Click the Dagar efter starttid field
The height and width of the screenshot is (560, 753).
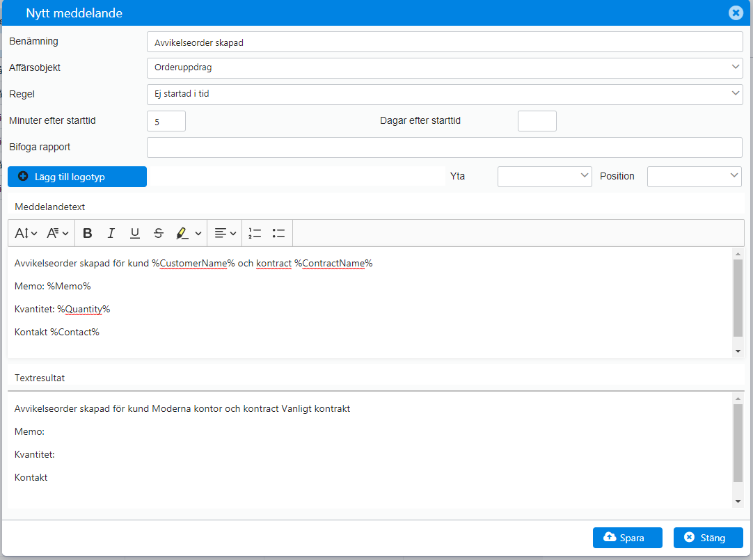(537, 121)
